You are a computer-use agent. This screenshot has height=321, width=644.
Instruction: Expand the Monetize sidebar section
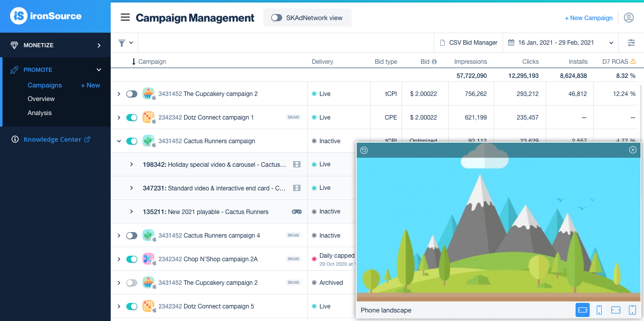click(99, 45)
